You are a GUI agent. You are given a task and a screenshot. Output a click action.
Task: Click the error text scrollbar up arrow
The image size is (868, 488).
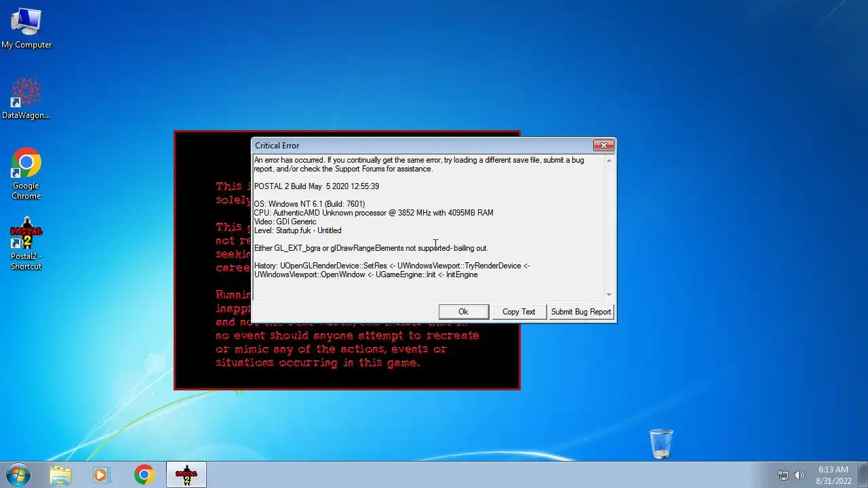click(608, 160)
